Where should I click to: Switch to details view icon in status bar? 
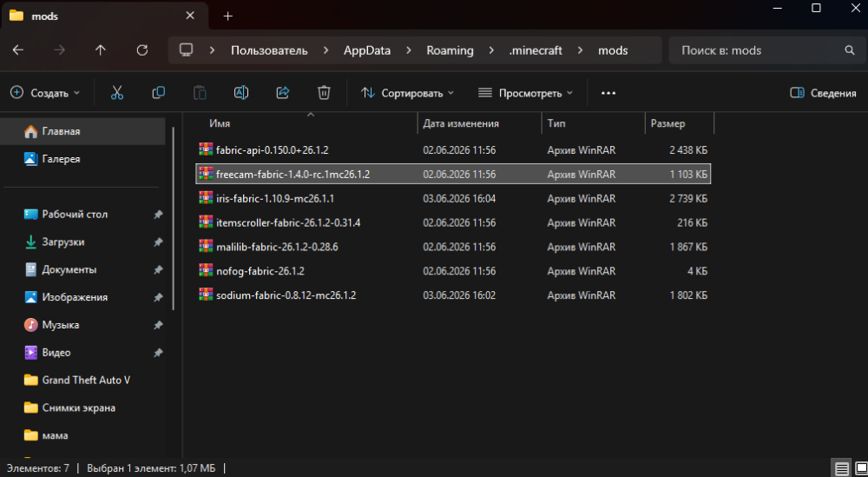pos(841,468)
